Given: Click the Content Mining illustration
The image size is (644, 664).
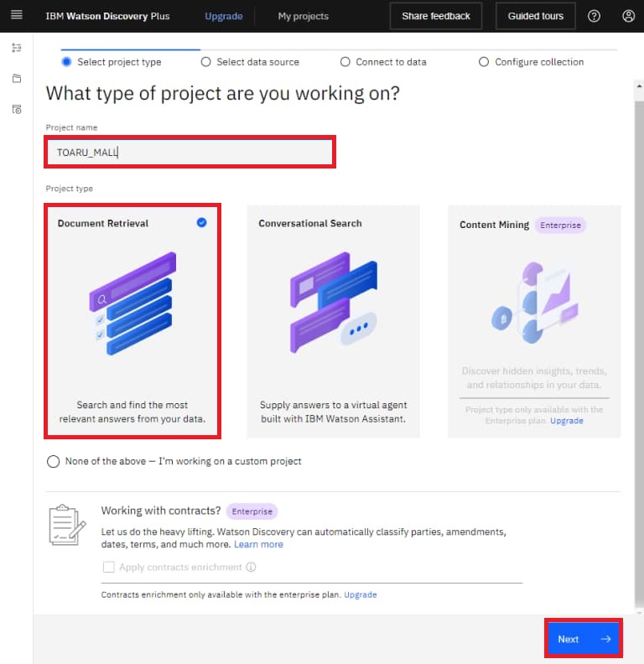Looking at the screenshot, I should click(535, 303).
